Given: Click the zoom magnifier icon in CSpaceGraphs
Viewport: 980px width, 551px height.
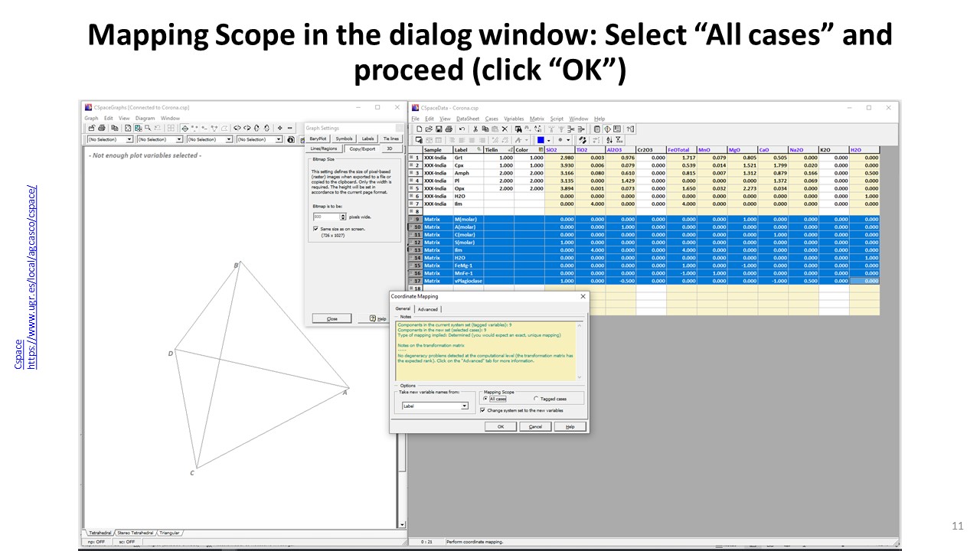Looking at the screenshot, I should [148, 128].
